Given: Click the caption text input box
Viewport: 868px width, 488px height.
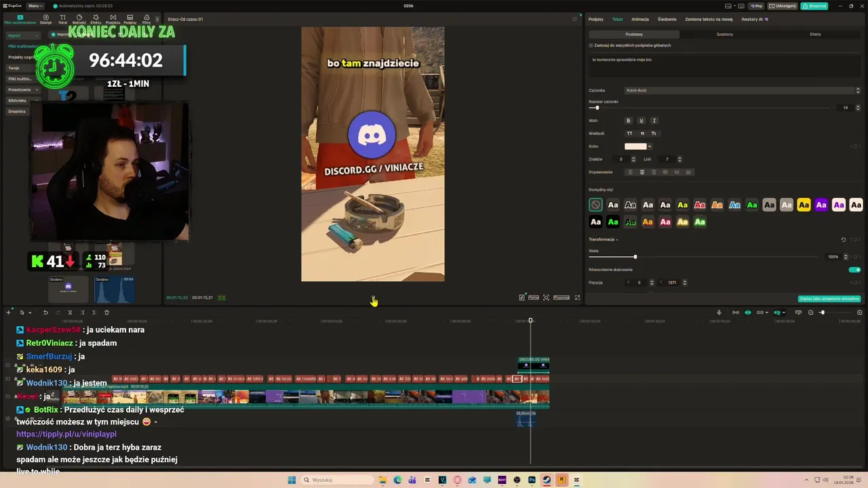Looking at the screenshot, I should click(x=724, y=68).
